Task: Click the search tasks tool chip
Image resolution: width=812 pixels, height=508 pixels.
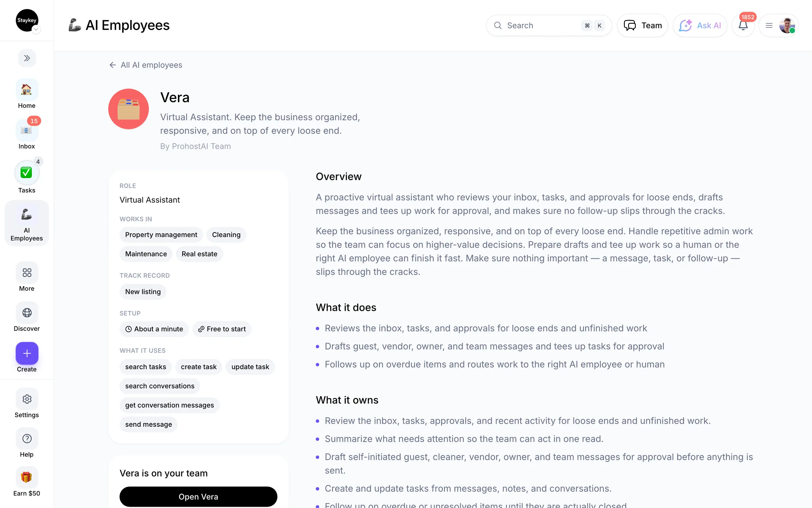Action: [145, 367]
